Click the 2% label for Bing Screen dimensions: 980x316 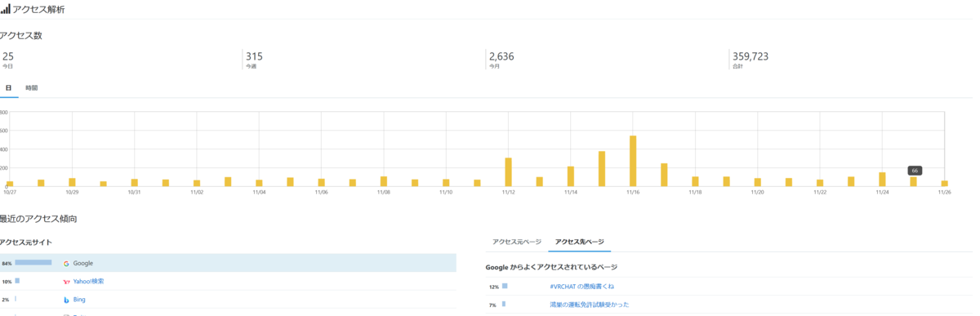coord(6,300)
